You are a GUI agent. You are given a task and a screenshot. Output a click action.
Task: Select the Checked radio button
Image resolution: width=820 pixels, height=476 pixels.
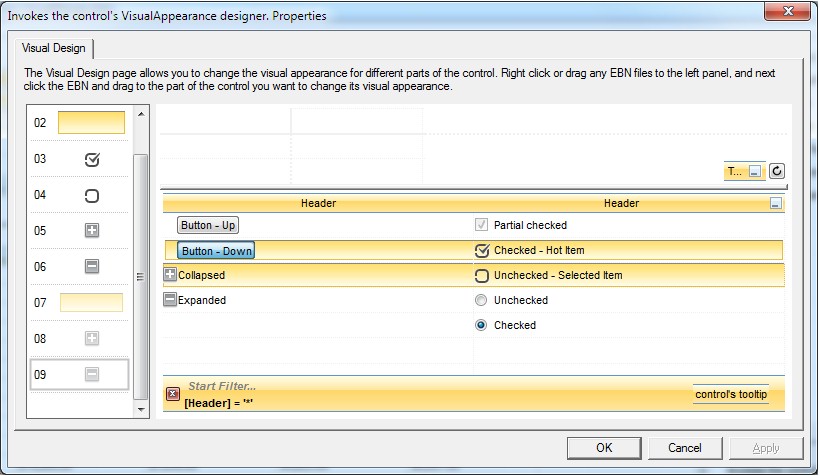point(481,325)
